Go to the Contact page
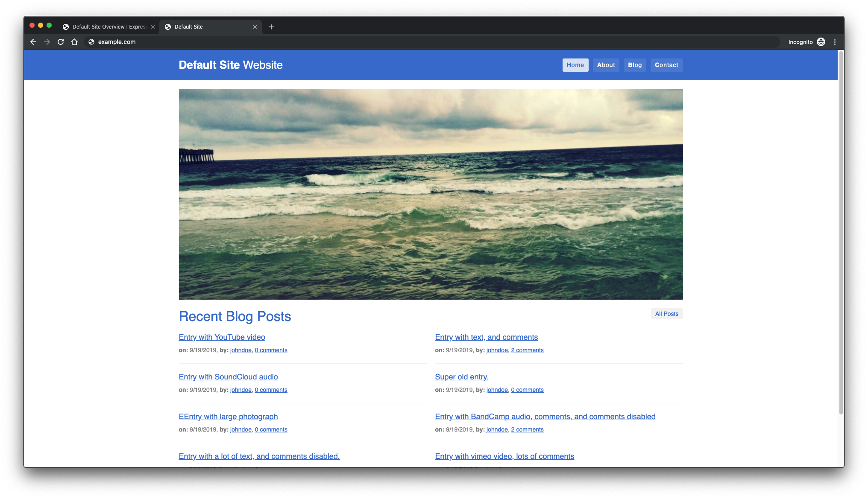The width and height of the screenshot is (868, 499). [666, 65]
